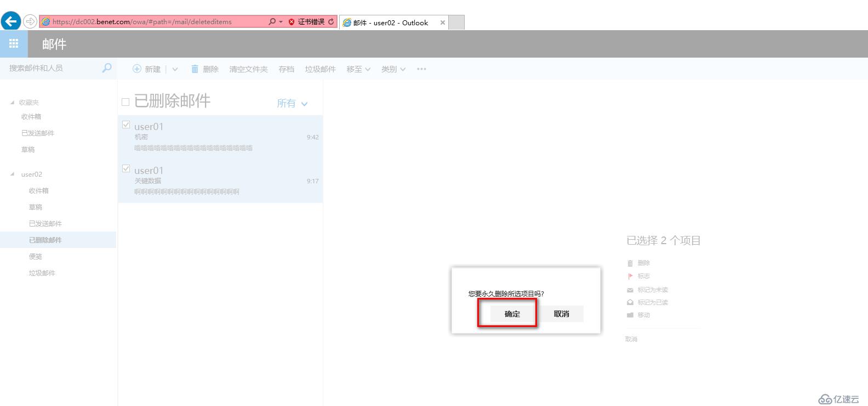Viewport: 868px width, 406px height.
Task: Open the dropdown arrow next to 新建
Action: click(175, 69)
